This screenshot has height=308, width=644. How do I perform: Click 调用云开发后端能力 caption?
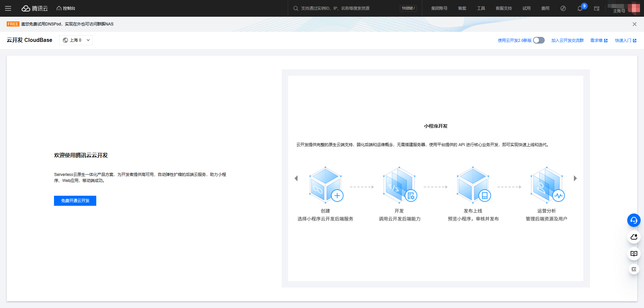(399, 219)
